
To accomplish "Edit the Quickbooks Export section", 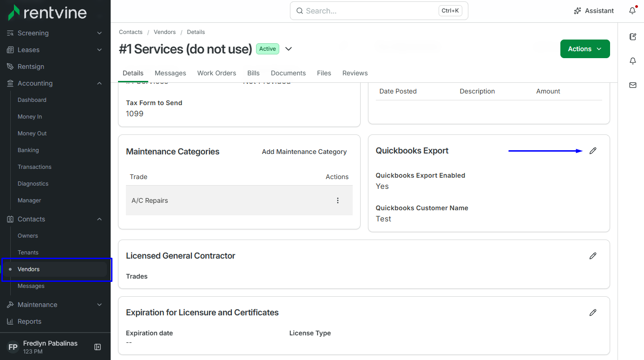I will [593, 151].
